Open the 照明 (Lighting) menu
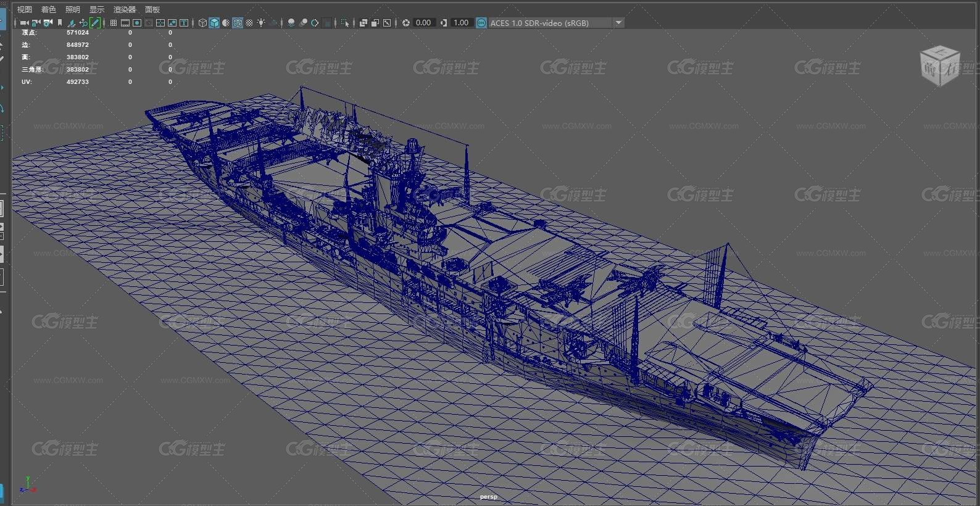Image resolution: width=980 pixels, height=506 pixels. click(x=73, y=9)
